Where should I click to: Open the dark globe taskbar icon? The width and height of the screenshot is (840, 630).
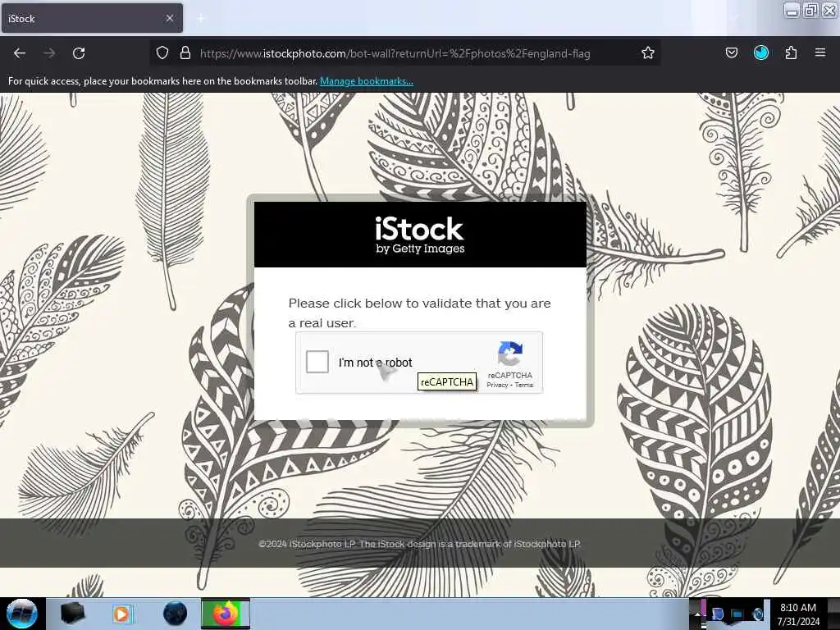[x=175, y=614]
